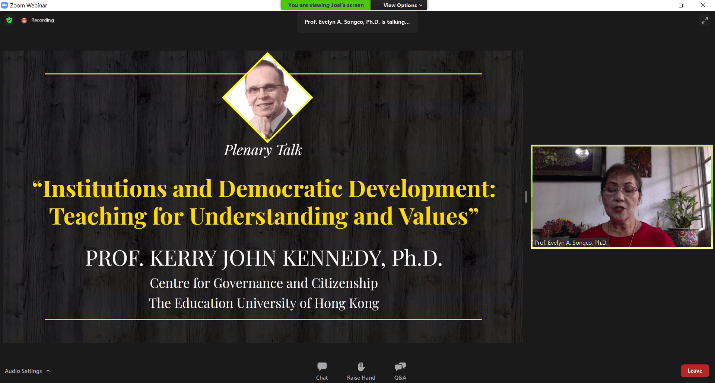Click the red Recording indicator icon
Screen dimensions: 715x383
tap(24, 20)
